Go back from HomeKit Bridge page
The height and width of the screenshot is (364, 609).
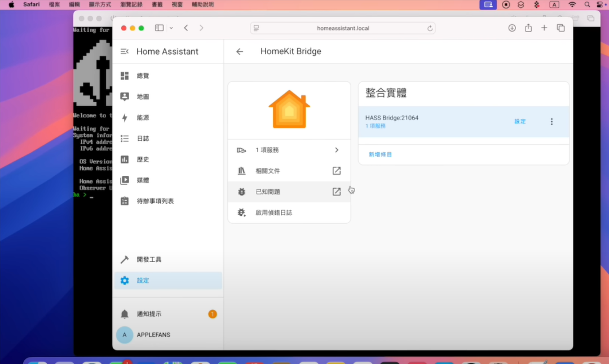240,52
